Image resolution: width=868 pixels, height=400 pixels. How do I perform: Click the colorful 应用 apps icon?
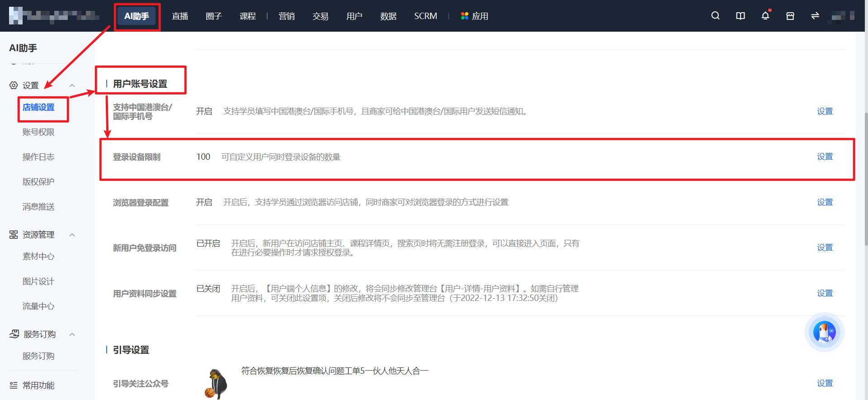point(464,16)
